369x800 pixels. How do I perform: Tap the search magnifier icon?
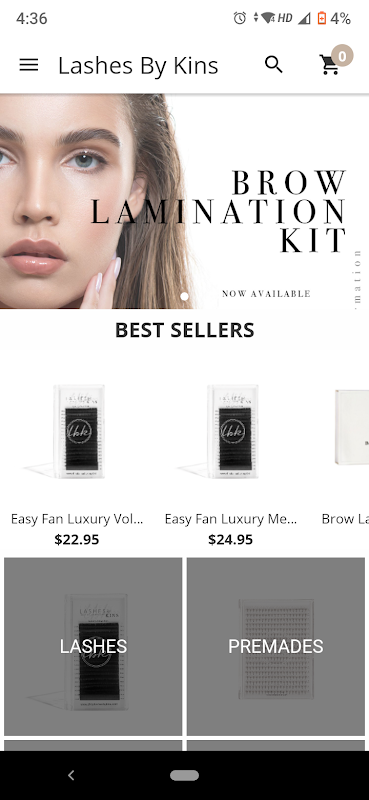coord(274,65)
